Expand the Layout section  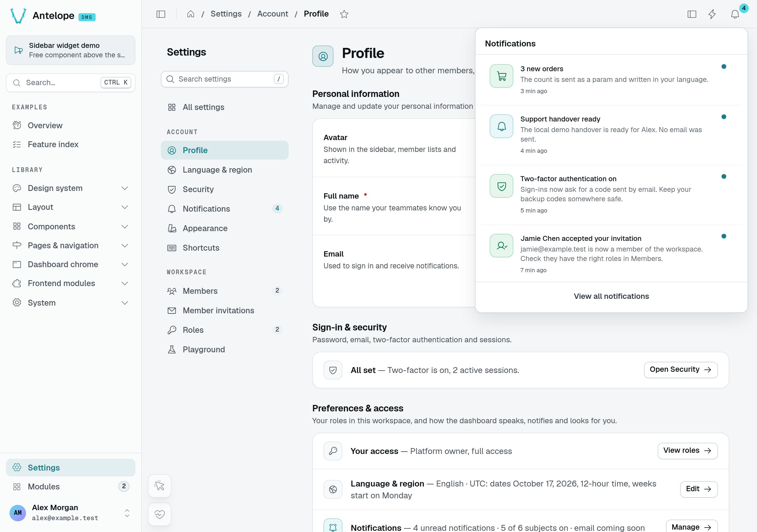click(x=71, y=207)
